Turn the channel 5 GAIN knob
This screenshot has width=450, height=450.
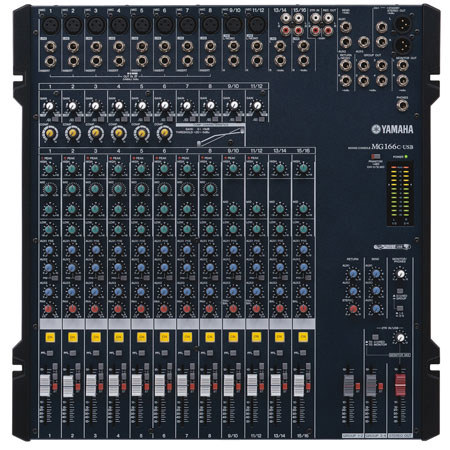142,106
